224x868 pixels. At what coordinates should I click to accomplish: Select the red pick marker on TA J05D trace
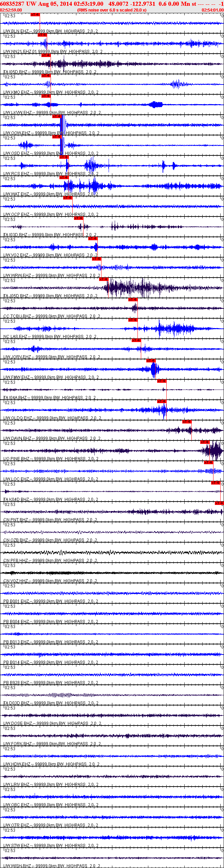pyautogui.click(x=104, y=279)
